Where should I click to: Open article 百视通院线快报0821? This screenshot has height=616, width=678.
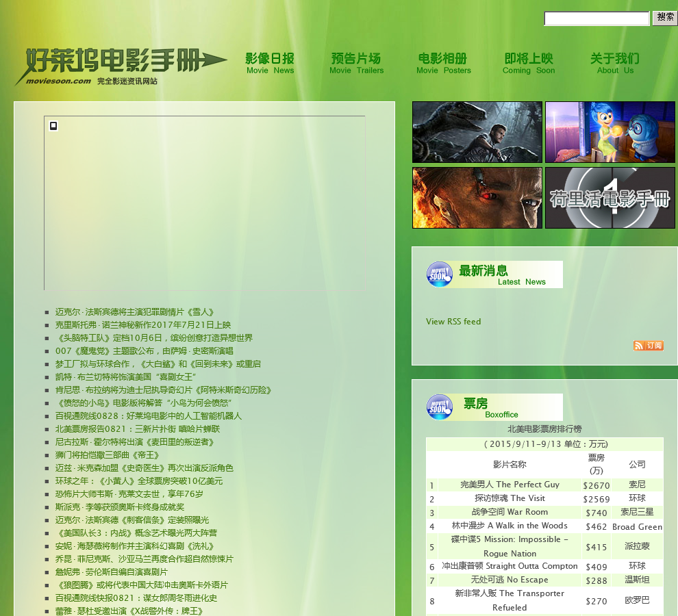[x=136, y=598]
